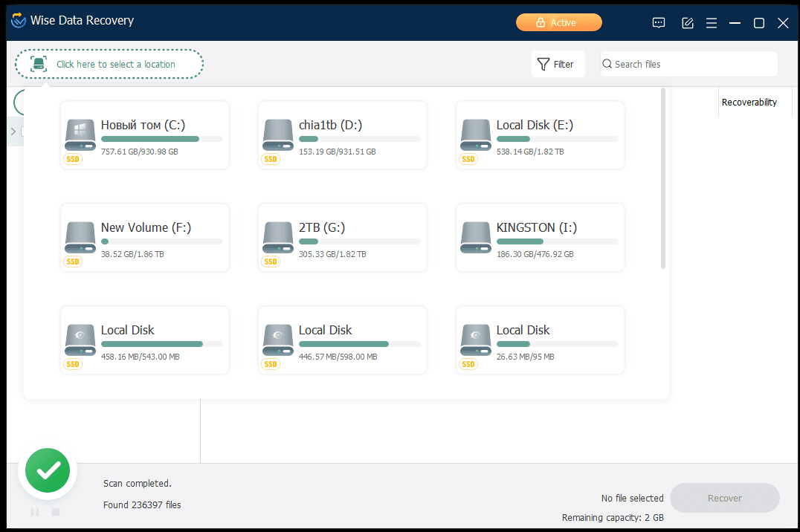Click the SSD badge on Новый том (C:)

(x=73, y=159)
